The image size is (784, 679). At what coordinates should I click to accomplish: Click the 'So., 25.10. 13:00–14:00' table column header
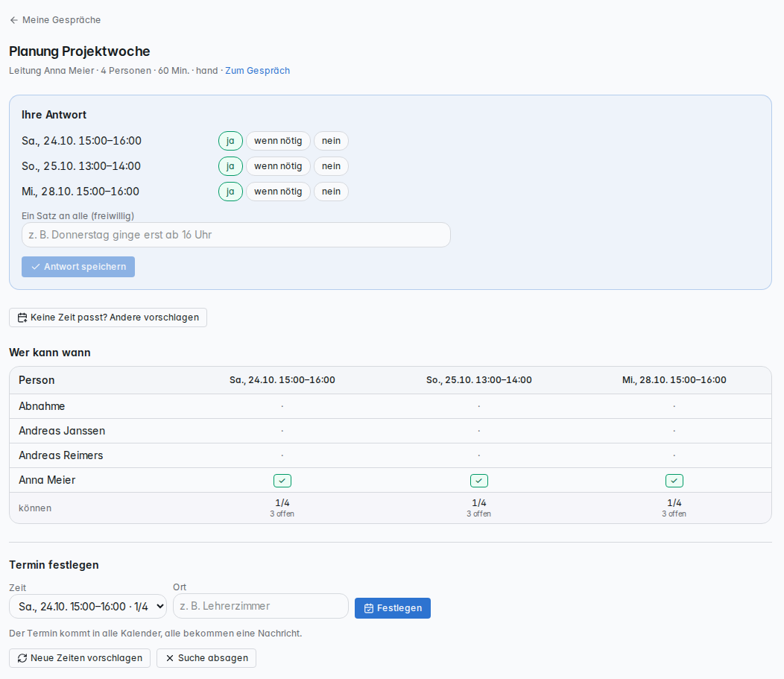coord(479,380)
